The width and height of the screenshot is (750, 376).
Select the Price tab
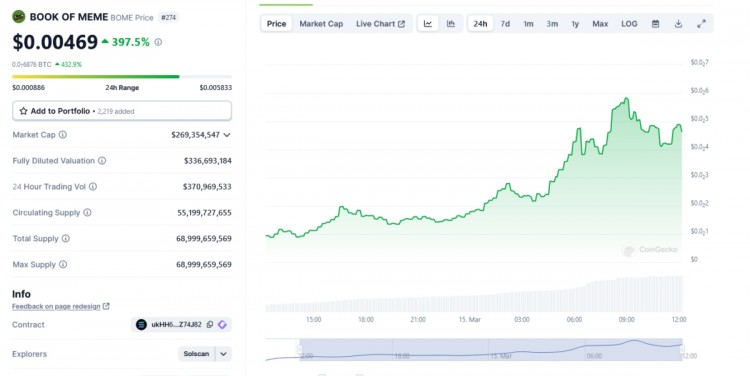pyautogui.click(x=276, y=23)
